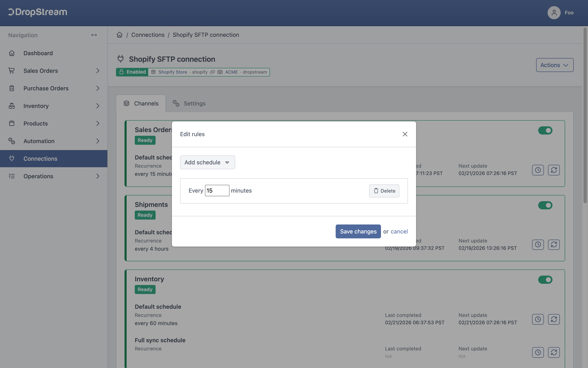Expand Inventory navigation chevron
Image resolution: width=588 pixels, height=368 pixels.
(98, 106)
